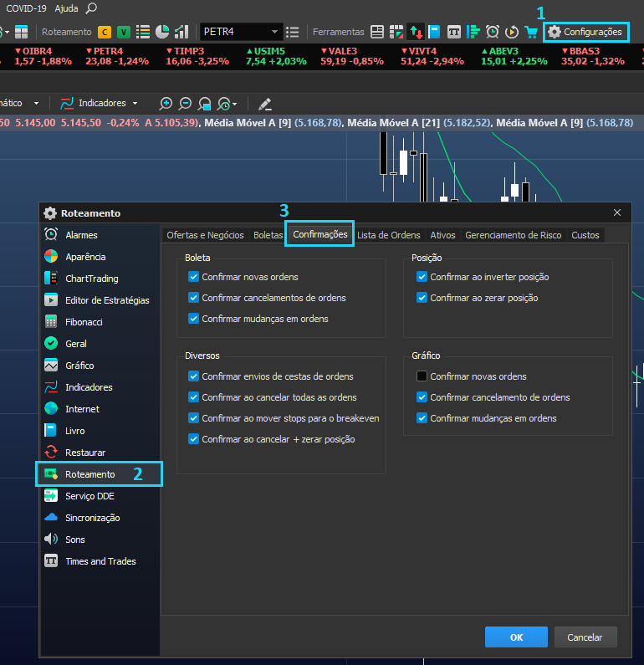The width and height of the screenshot is (644, 665).
Task: Open the search magnifier beside Ajuda
Action: [x=91, y=8]
